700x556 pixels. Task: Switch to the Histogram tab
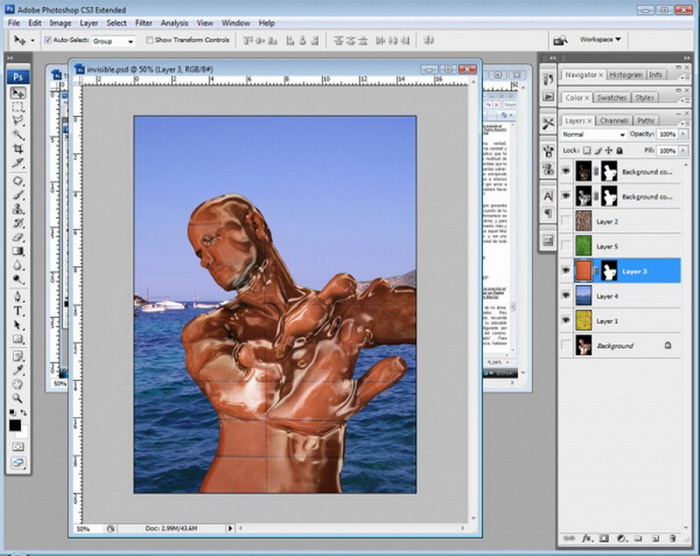626,75
